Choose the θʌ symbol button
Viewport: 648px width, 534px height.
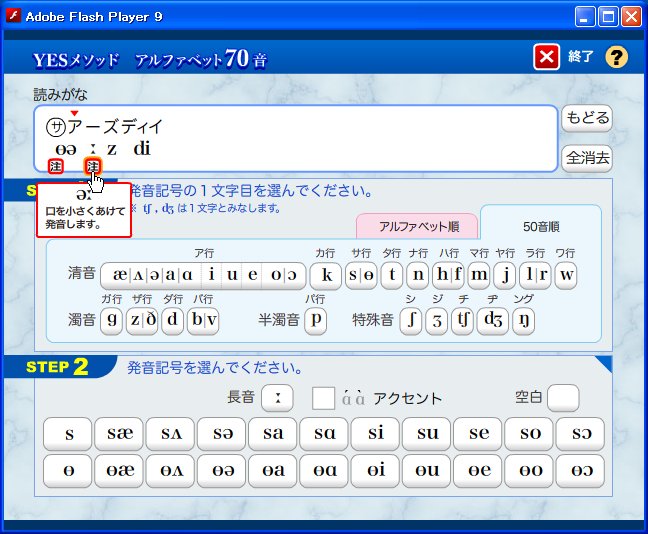pyautogui.click(x=170, y=471)
